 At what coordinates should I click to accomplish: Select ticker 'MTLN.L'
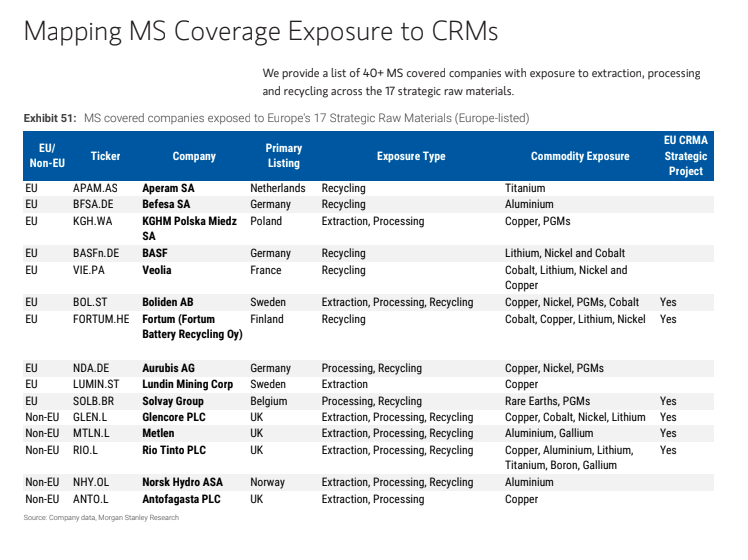[91, 434]
